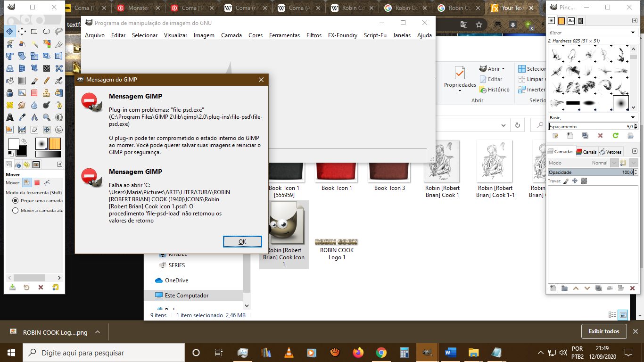This screenshot has width=644, height=362.
Task: Toggle lock pixels brush icon
Action: tap(566, 181)
